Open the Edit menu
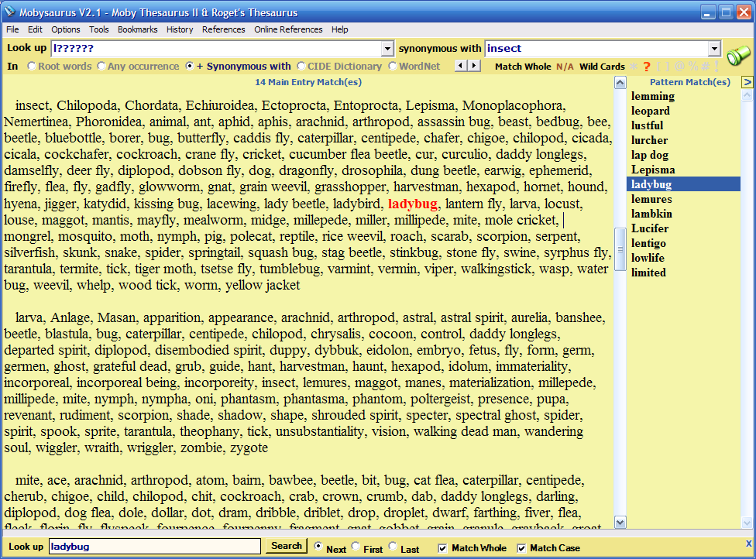The image size is (756, 559). coord(35,29)
